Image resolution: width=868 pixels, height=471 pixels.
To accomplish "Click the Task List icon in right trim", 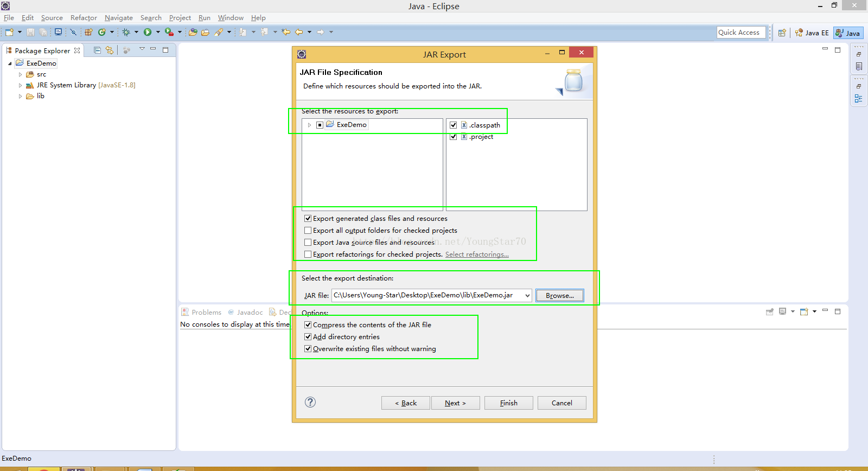I will pyautogui.click(x=859, y=66).
